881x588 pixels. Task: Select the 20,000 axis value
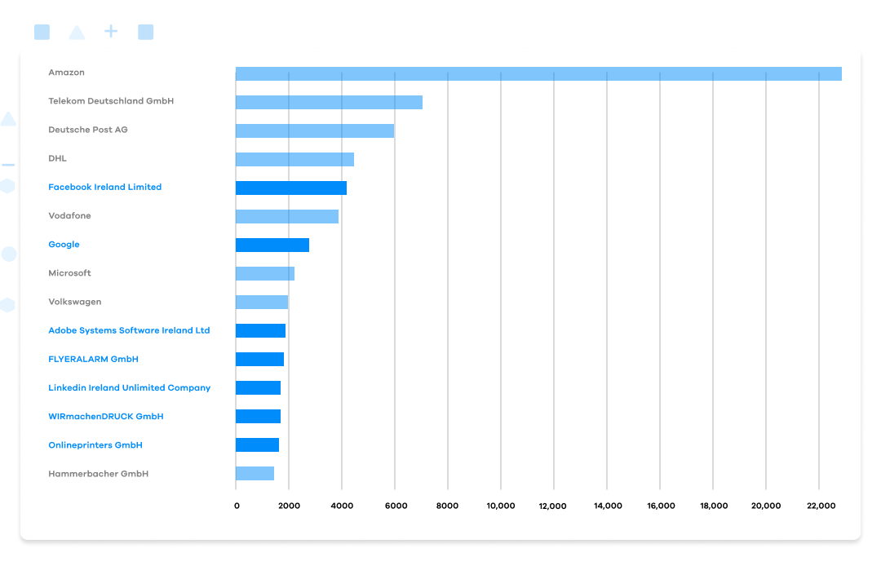(766, 506)
